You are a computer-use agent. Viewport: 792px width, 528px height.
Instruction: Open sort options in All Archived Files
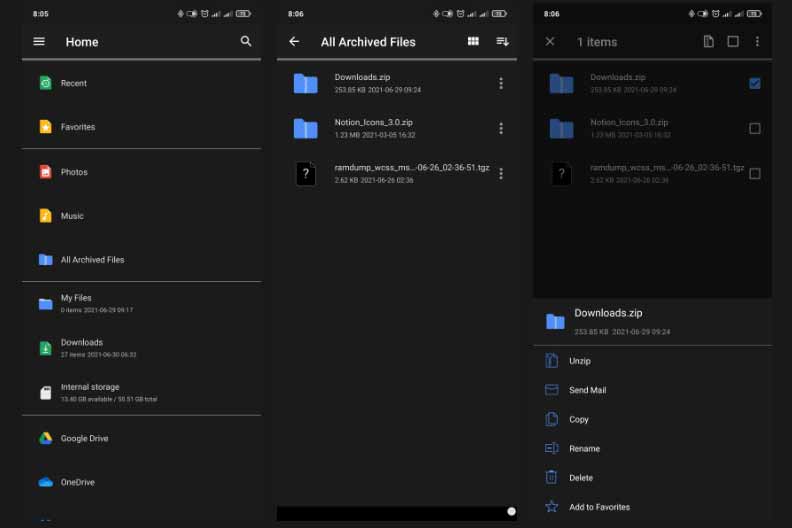[502, 41]
